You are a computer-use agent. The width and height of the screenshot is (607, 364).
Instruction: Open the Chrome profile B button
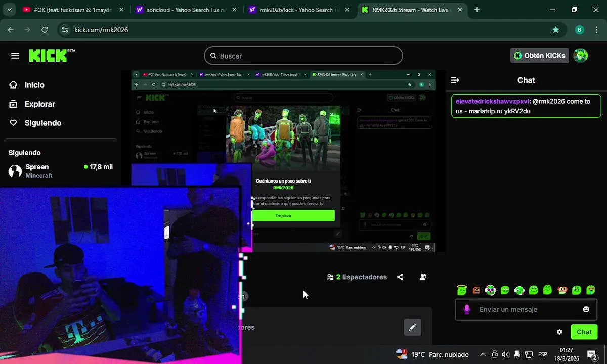[x=580, y=30]
